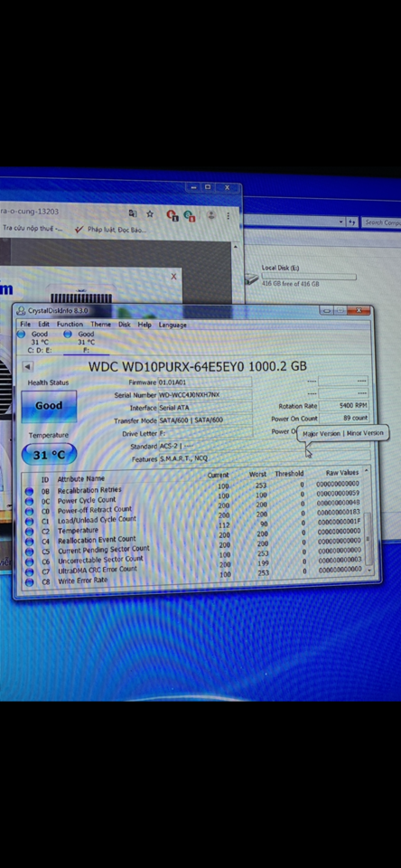This screenshot has width=401, height=868.
Task: Click the Explorer search box
Action: 381,222
